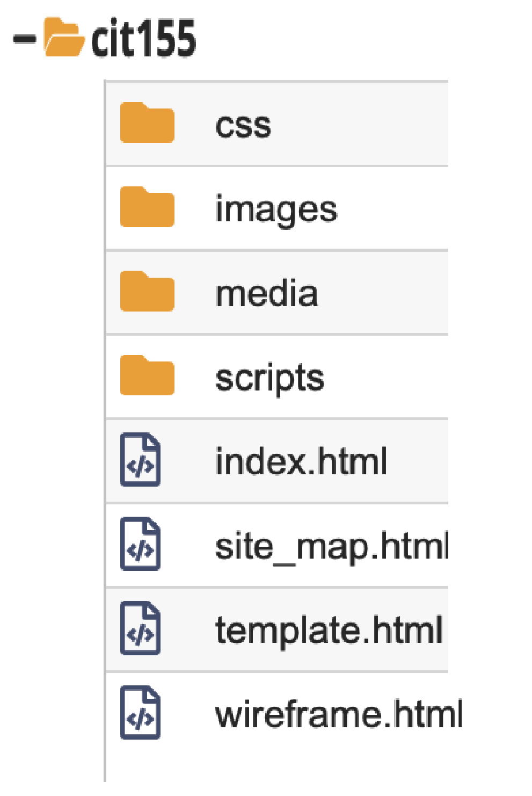This screenshot has width=532, height=796.
Task: Collapse the cit155 folder tree
Action: click(24, 39)
